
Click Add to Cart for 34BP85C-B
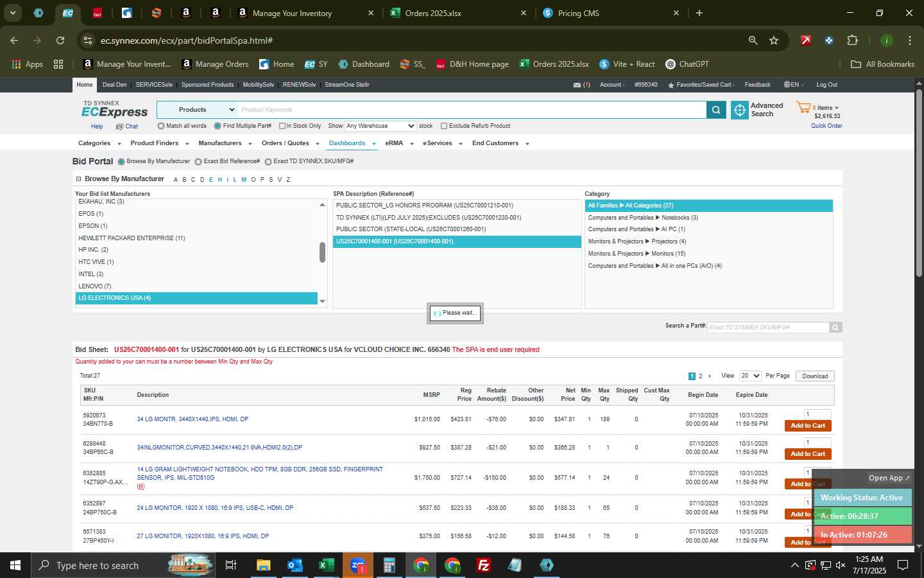tap(808, 454)
